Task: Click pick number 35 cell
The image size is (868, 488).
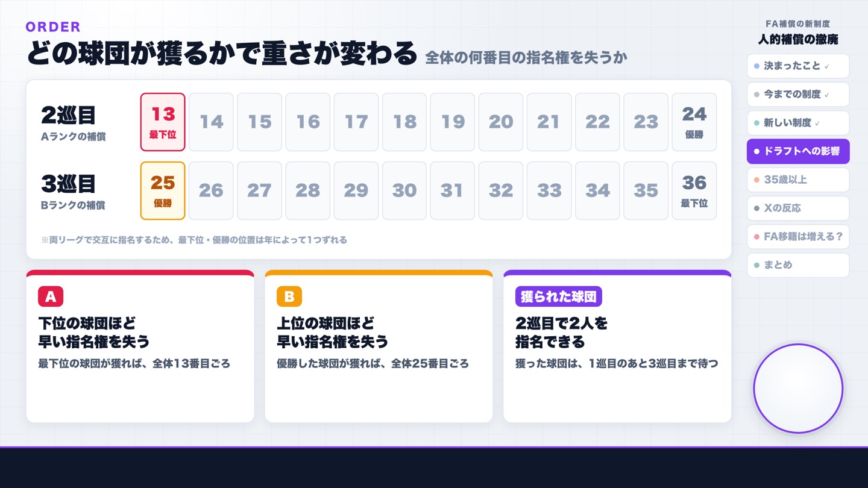Action: (x=646, y=190)
